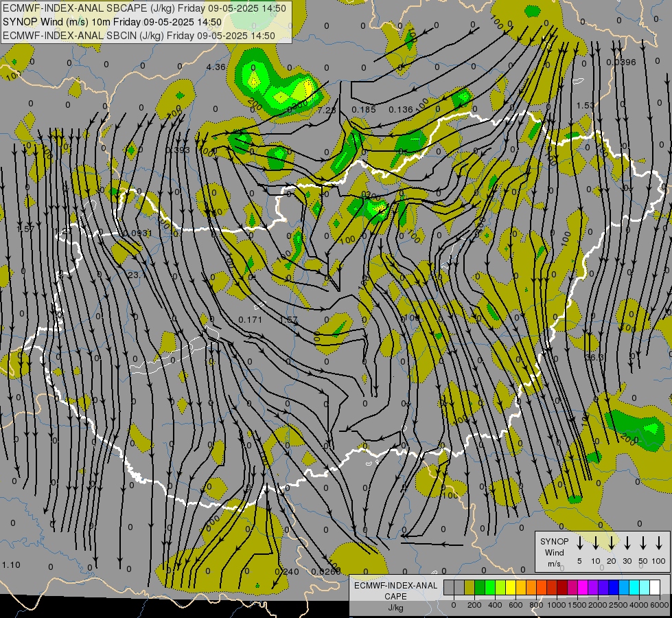Click the 100 m/s wind arrow in legend
Viewport: 672px width, 618px height.
click(x=659, y=543)
